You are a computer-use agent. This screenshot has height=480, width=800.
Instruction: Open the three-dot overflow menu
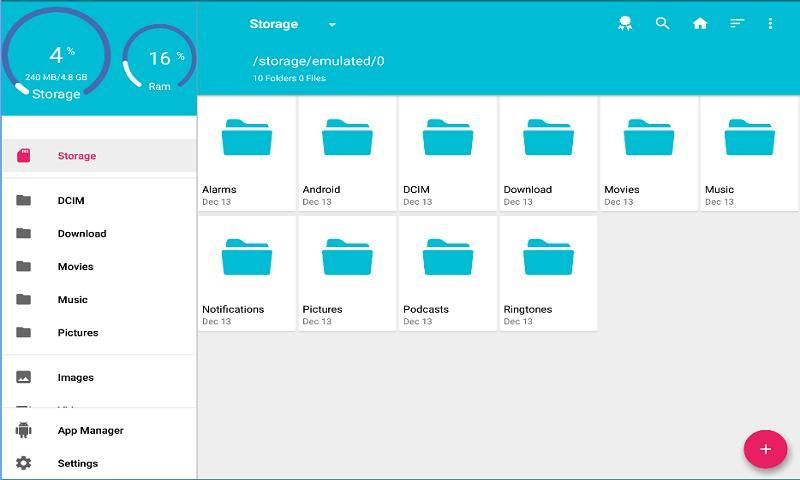[770, 24]
